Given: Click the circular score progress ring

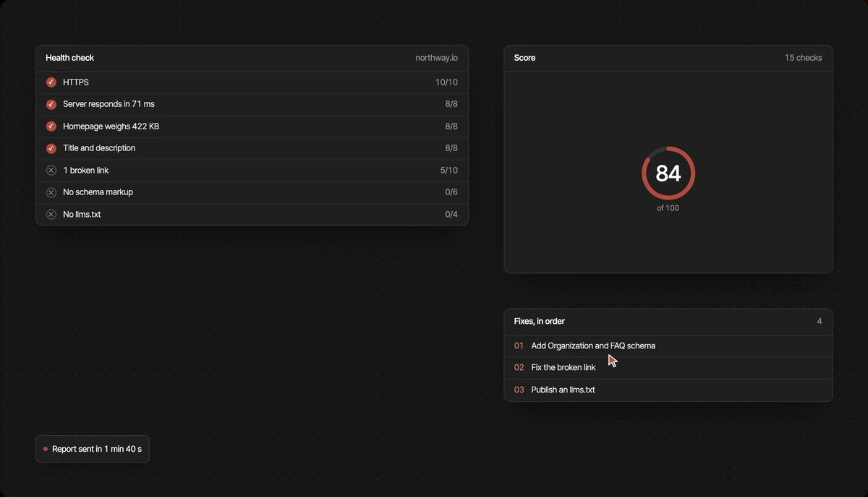Looking at the screenshot, I should [668, 173].
